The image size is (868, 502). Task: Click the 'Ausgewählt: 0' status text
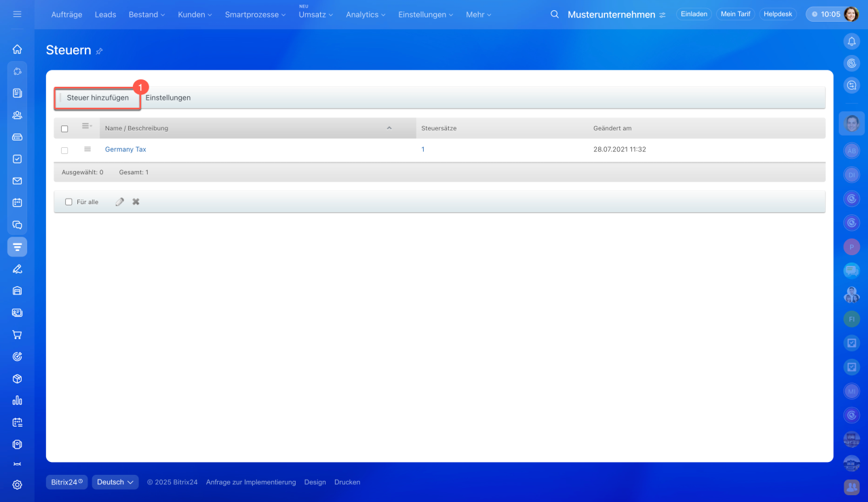[x=83, y=172]
